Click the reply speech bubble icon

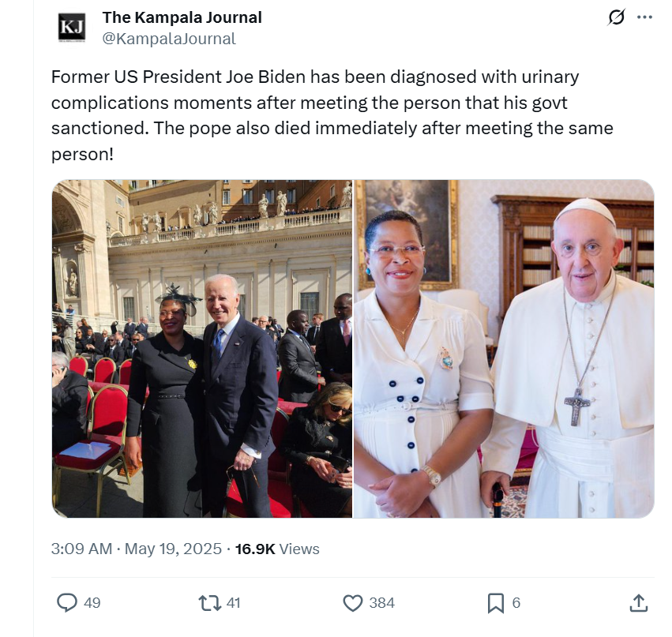(68, 603)
